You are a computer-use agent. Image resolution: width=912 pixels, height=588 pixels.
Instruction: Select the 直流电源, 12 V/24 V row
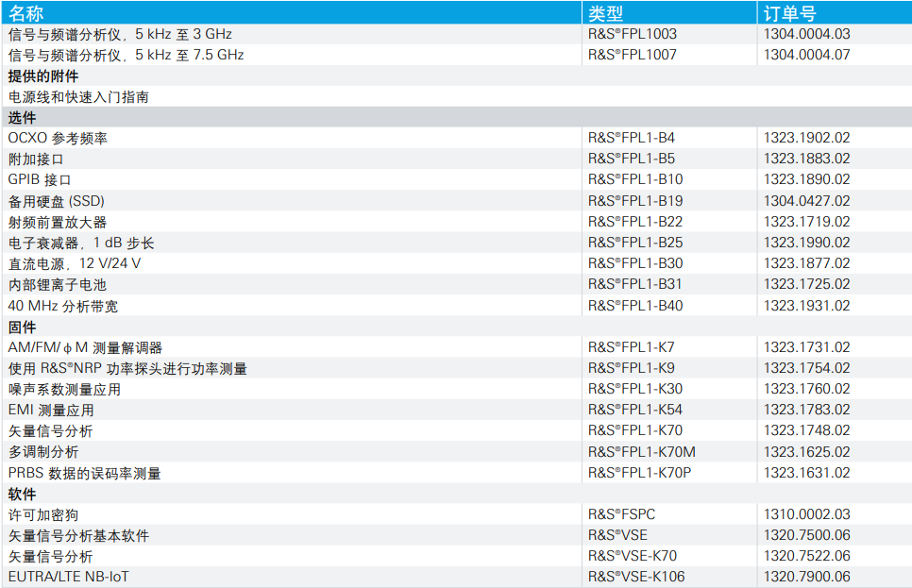tap(75, 264)
